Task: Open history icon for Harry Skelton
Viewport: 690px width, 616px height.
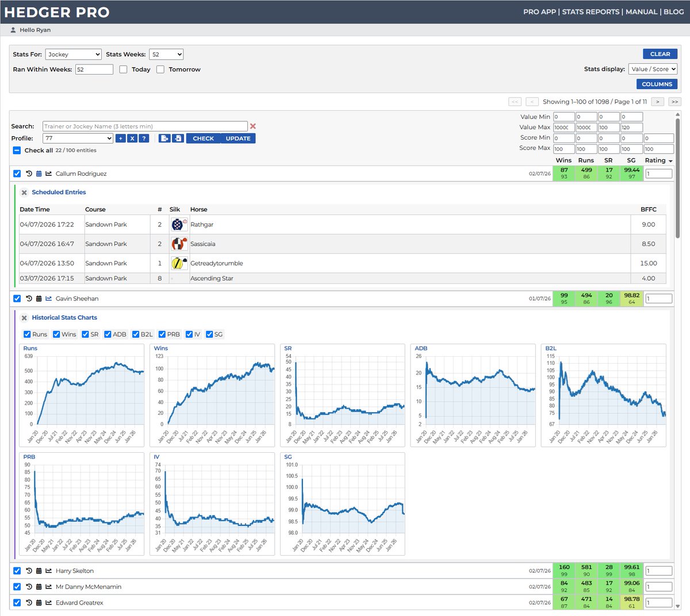Action: pos(29,571)
